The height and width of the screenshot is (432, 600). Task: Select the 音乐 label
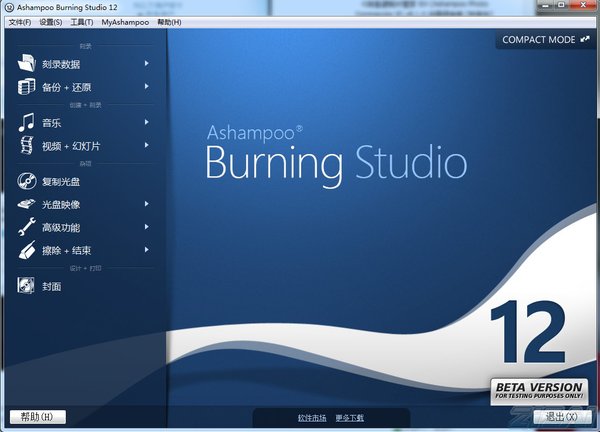click(x=52, y=123)
